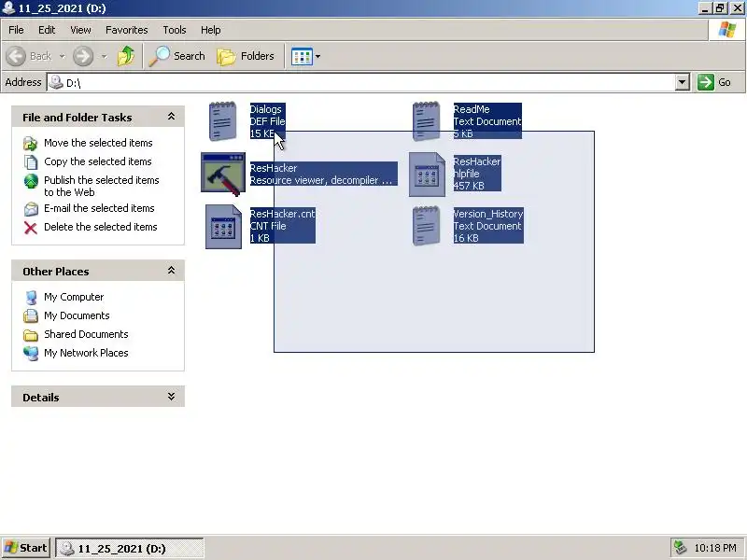Screen dimensions: 747x560
Task: Click the Version_History file name label
Action: (x=488, y=214)
